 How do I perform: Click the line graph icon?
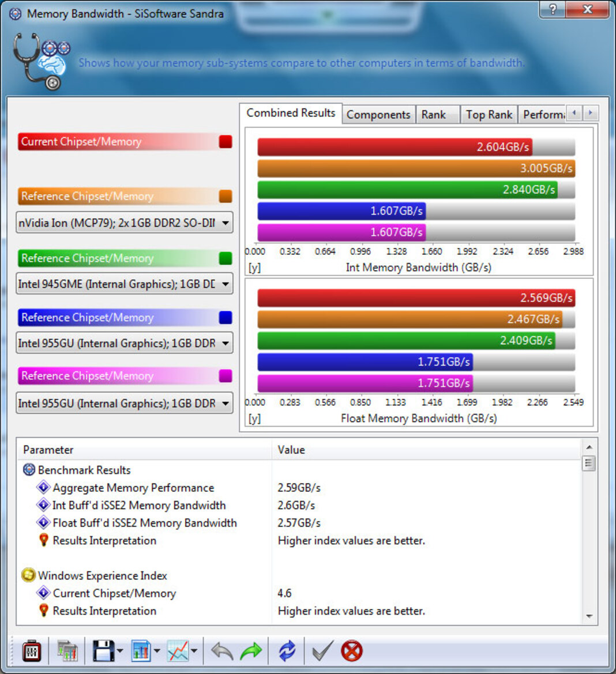(178, 651)
